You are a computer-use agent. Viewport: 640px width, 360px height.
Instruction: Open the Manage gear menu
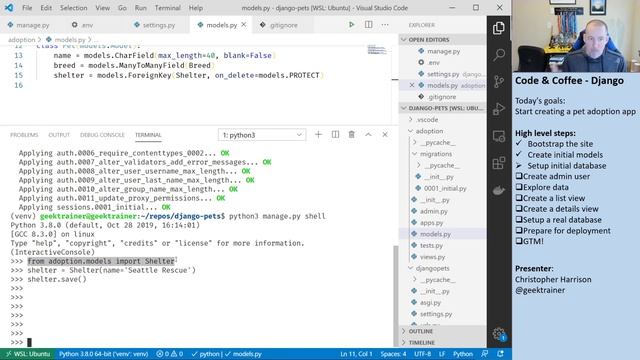[x=498, y=334]
